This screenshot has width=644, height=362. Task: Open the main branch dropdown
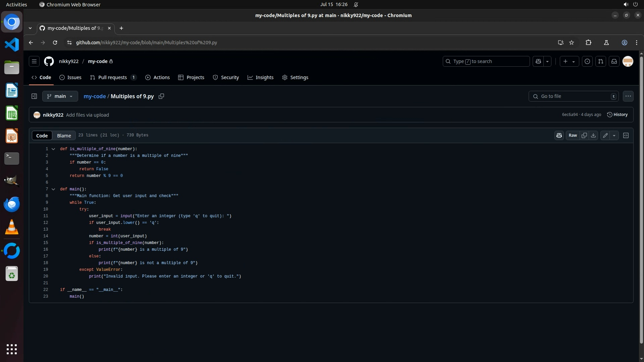(x=60, y=96)
